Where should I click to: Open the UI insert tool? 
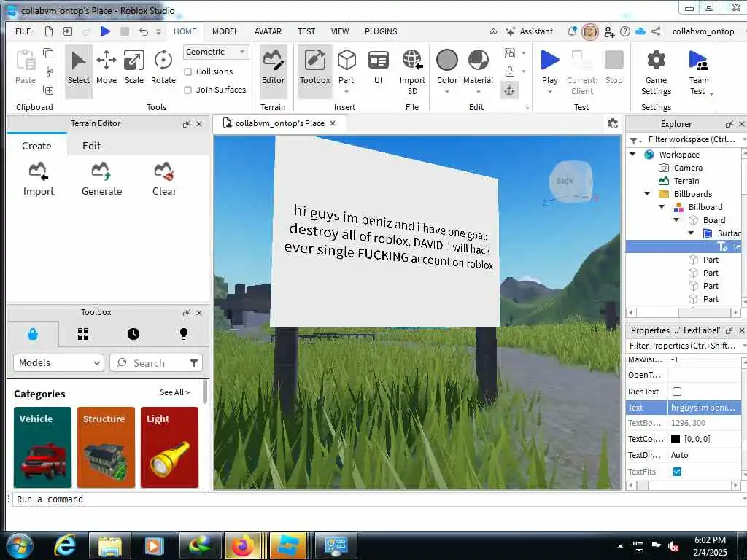pyautogui.click(x=379, y=68)
